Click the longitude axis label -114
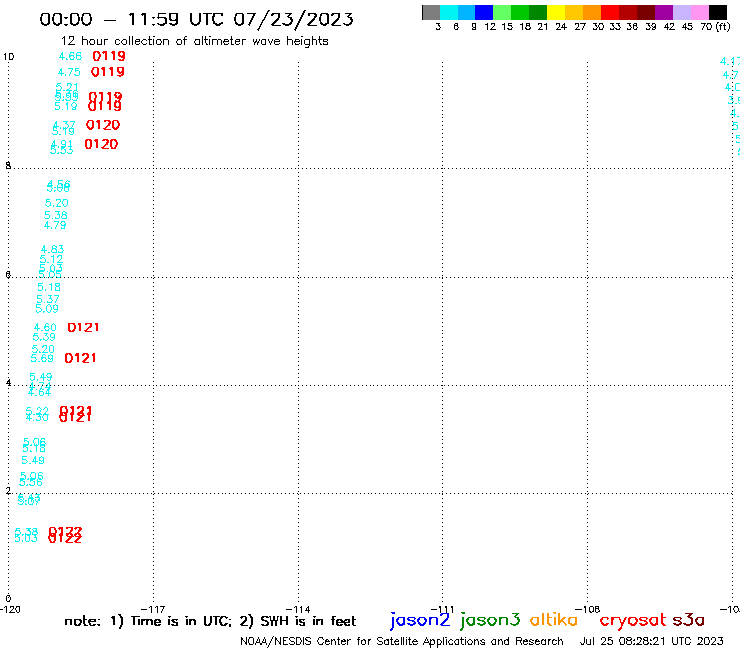The width and height of the screenshot is (740, 650). pyautogui.click(x=298, y=609)
